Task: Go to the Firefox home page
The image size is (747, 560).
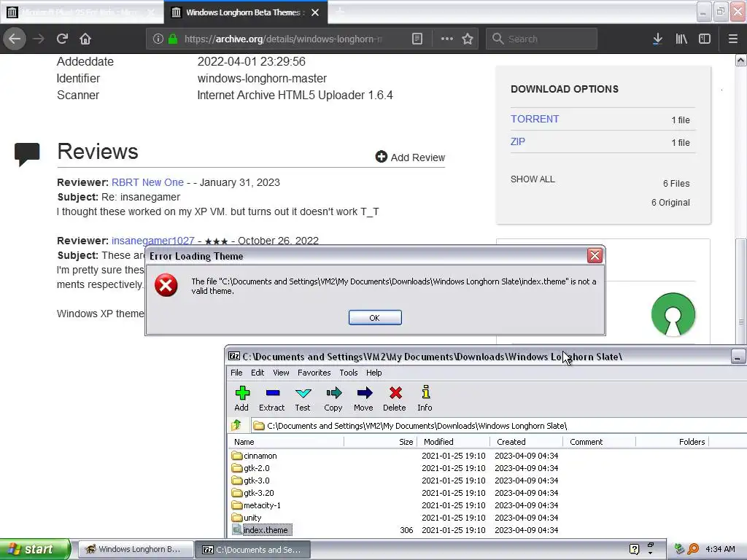Action: [x=85, y=39]
